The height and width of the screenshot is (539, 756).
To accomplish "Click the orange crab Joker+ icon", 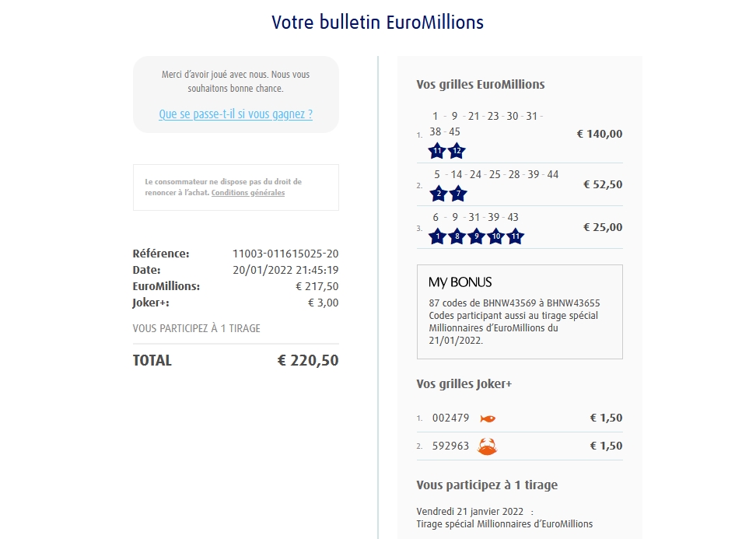I will 488,446.
